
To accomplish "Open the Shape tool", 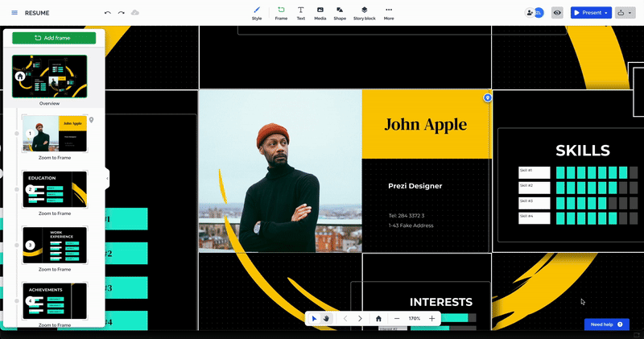I will click(340, 13).
